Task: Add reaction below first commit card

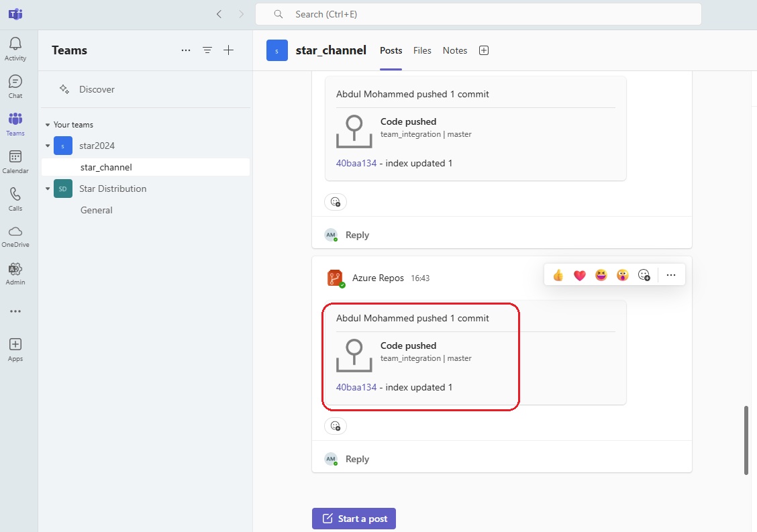Action: click(x=336, y=202)
